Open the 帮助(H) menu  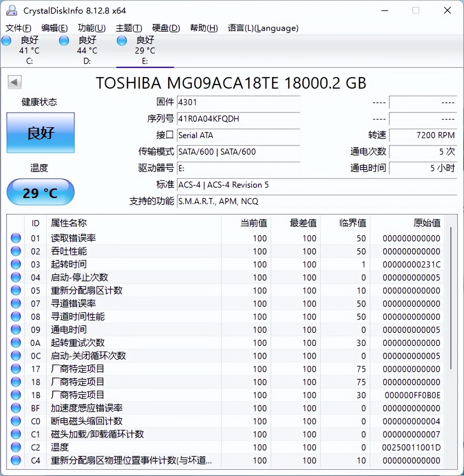tap(204, 28)
